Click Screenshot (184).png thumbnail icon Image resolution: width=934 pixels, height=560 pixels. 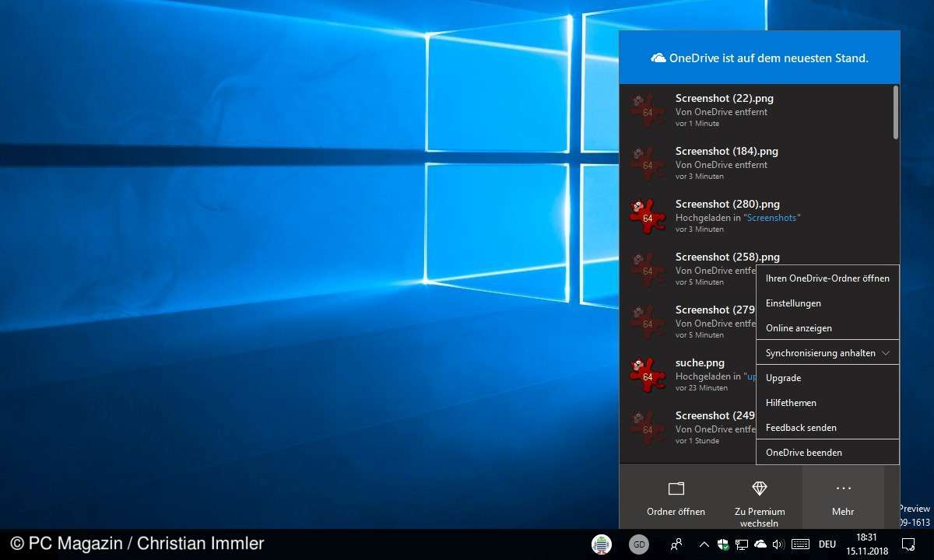[648, 163]
